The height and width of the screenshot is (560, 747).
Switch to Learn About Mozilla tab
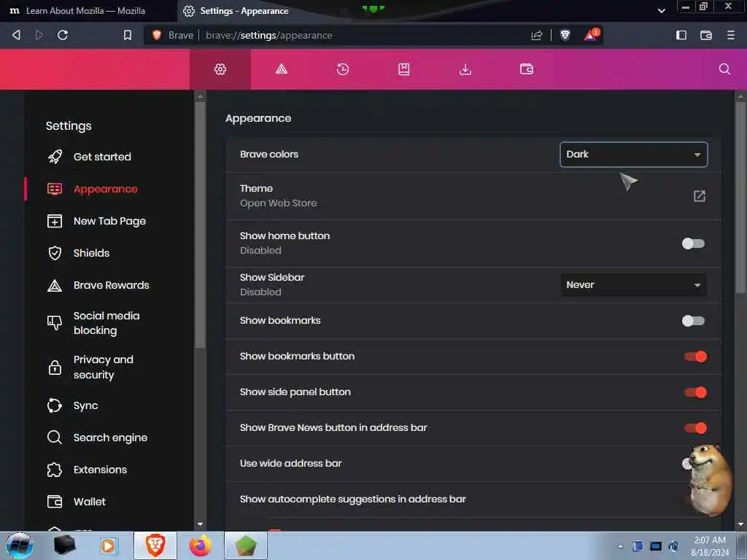[x=86, y=10]
